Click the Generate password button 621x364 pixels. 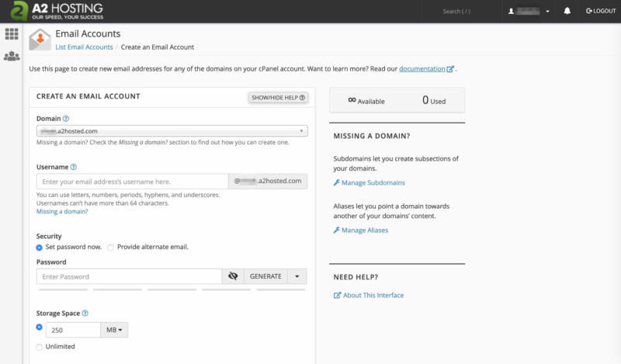265,276
